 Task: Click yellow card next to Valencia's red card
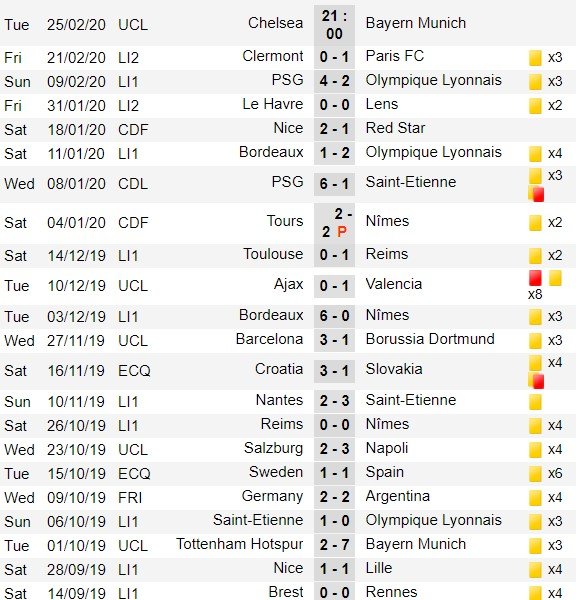pos(555,278)
